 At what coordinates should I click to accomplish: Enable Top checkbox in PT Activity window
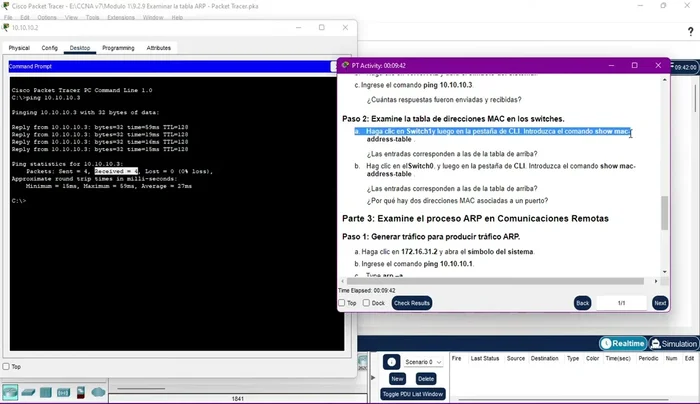pyautogui.click(x=342, y=303)
